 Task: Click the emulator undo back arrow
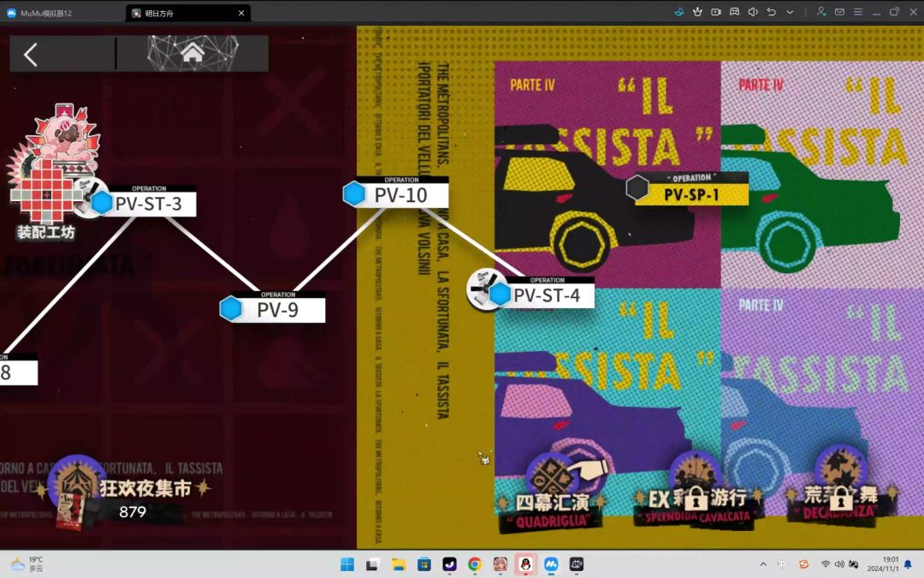(x=771, y=12)
